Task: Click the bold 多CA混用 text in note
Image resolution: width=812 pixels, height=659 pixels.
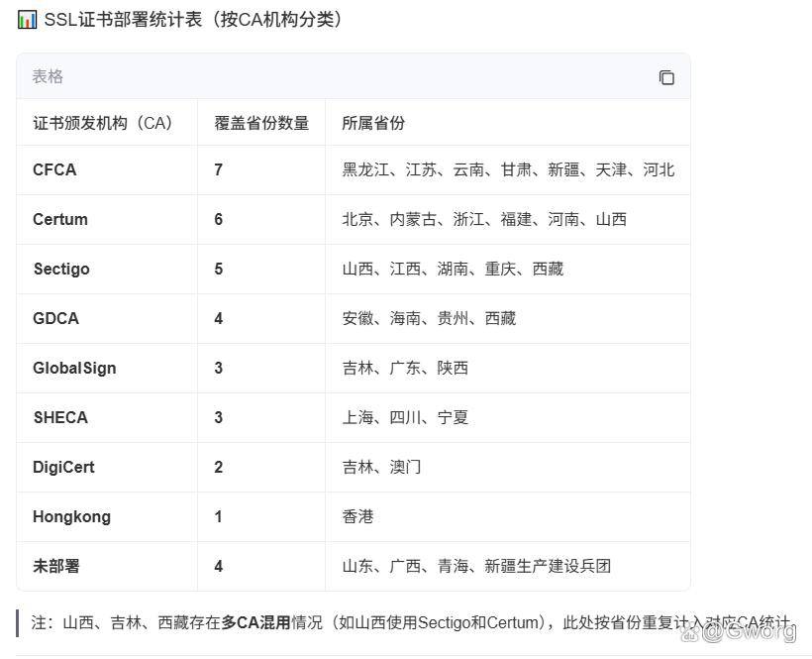Action: [255, 622]
